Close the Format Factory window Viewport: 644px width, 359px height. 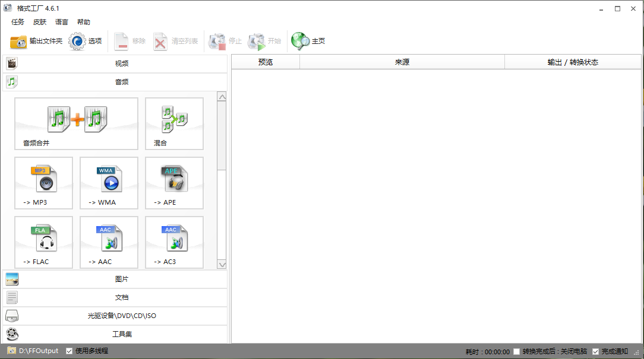click(633, 9)
